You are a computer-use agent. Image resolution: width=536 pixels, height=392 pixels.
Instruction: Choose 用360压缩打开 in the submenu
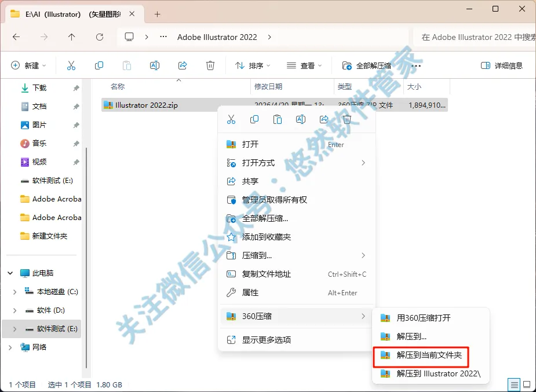click(x=431, y=318)
